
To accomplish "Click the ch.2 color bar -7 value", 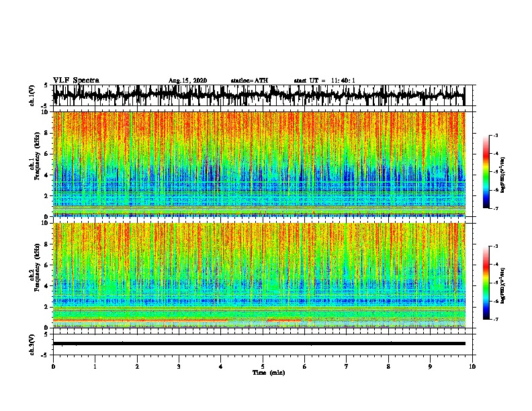I will pos(496,320).
